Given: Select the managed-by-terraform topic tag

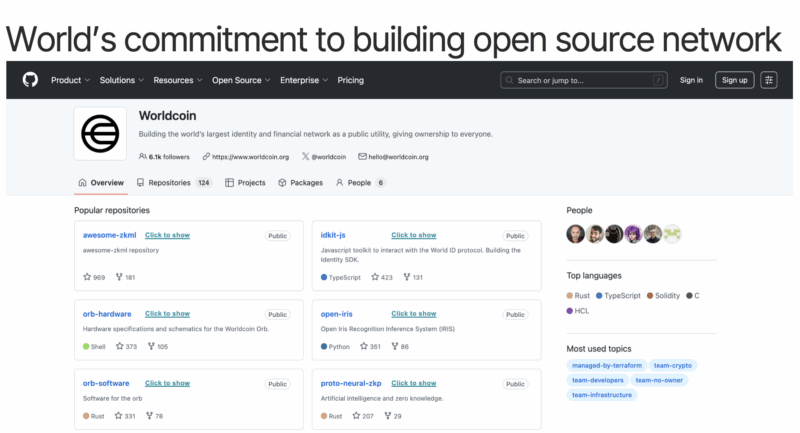Looking at the screenshot, I should pyautogui.click(x=607, y=365).
